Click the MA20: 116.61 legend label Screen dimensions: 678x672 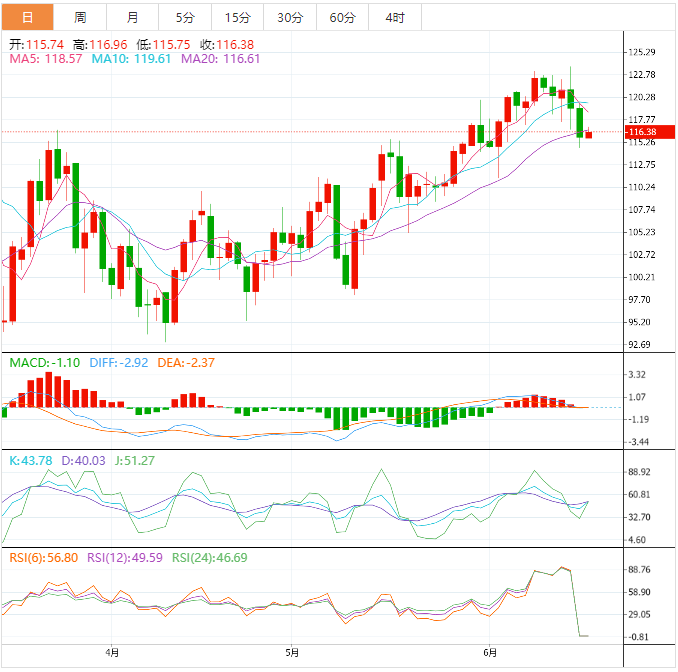coord(221,59)
